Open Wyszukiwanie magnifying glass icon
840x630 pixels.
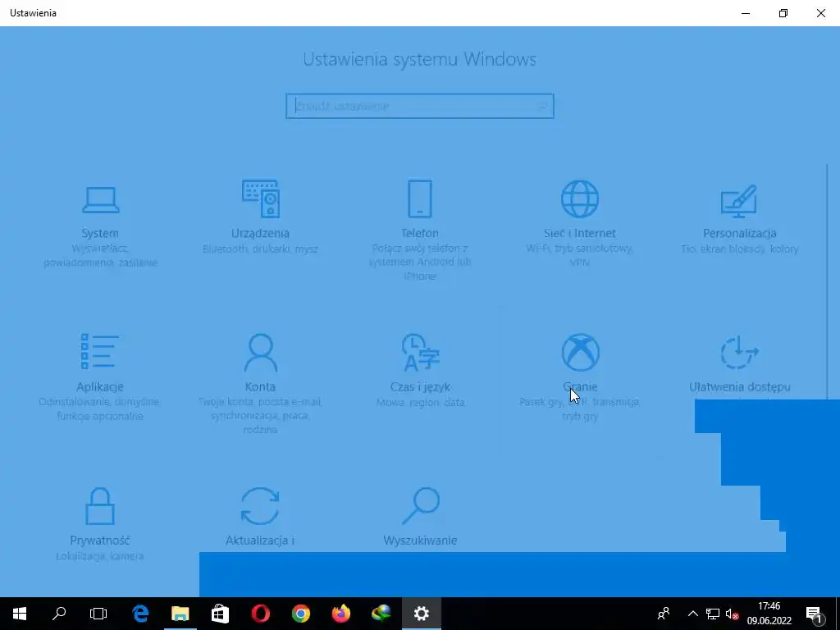(x=421, y=505)
